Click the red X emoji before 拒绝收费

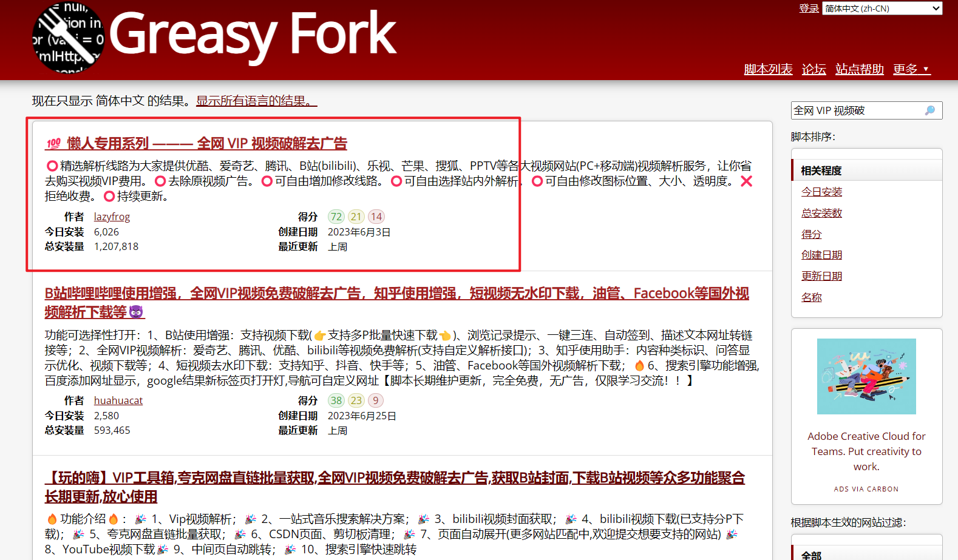click(746, 181)
